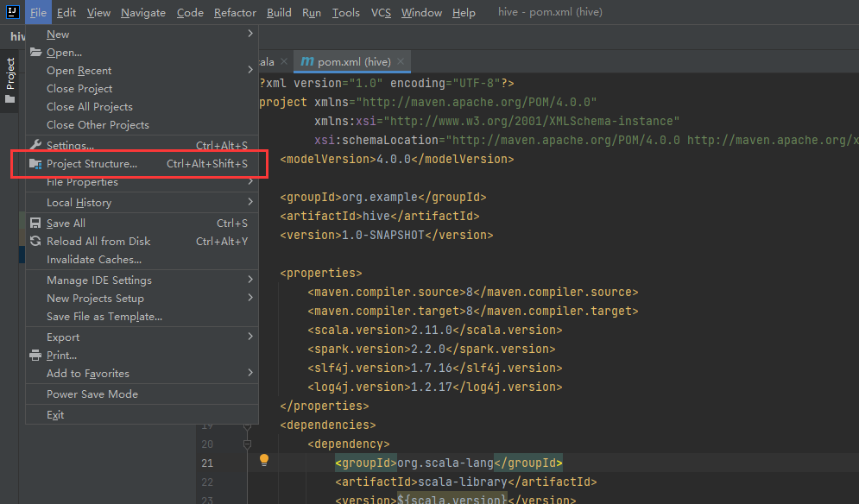Open the Refactor menu
The height and width of the screenshot is (504, 859).
[235, 12]
